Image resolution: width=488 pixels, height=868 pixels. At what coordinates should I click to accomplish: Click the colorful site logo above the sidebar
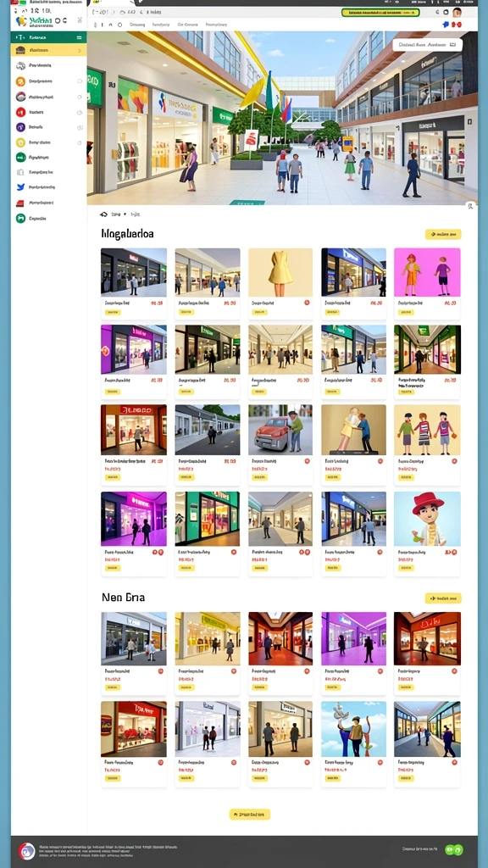point(21,21)
